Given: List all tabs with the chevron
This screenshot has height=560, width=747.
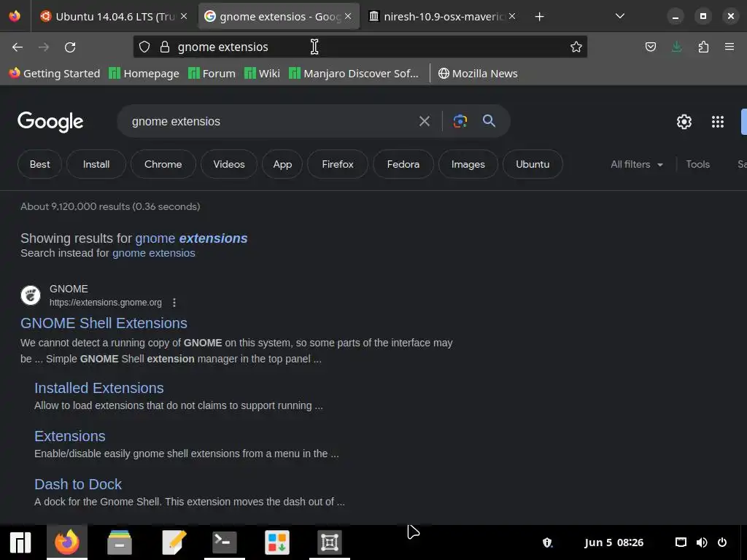Looking at the screenshot, I should (620, 16).
